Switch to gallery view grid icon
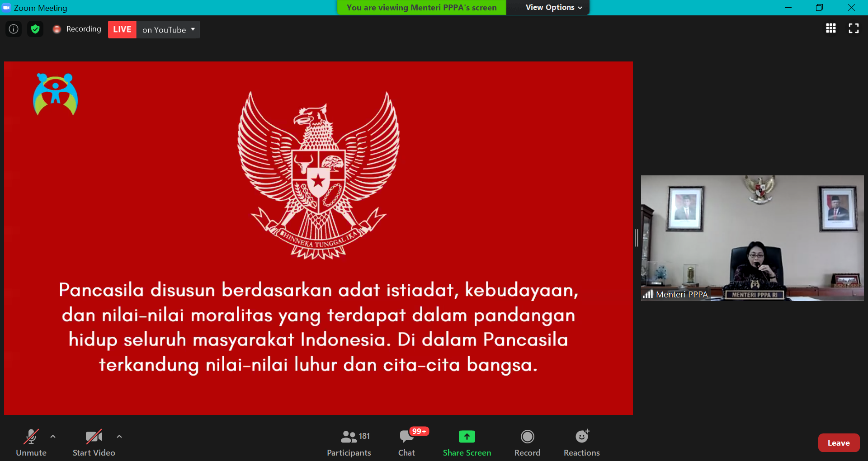Viewport: 868px width, 461px height. pos(830,28)
